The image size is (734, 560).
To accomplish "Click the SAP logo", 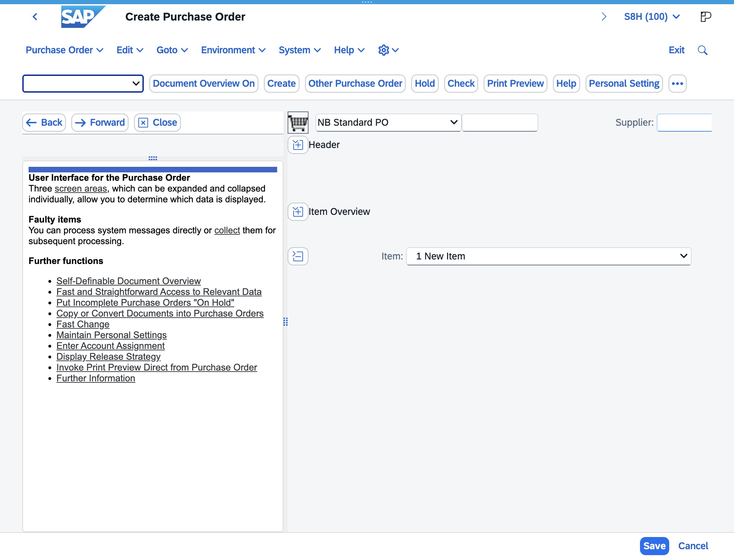I will (83, 17).
